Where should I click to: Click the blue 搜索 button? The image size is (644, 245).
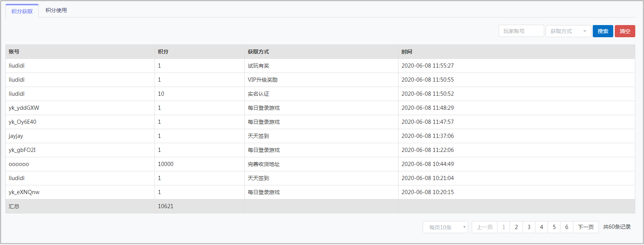603,31
